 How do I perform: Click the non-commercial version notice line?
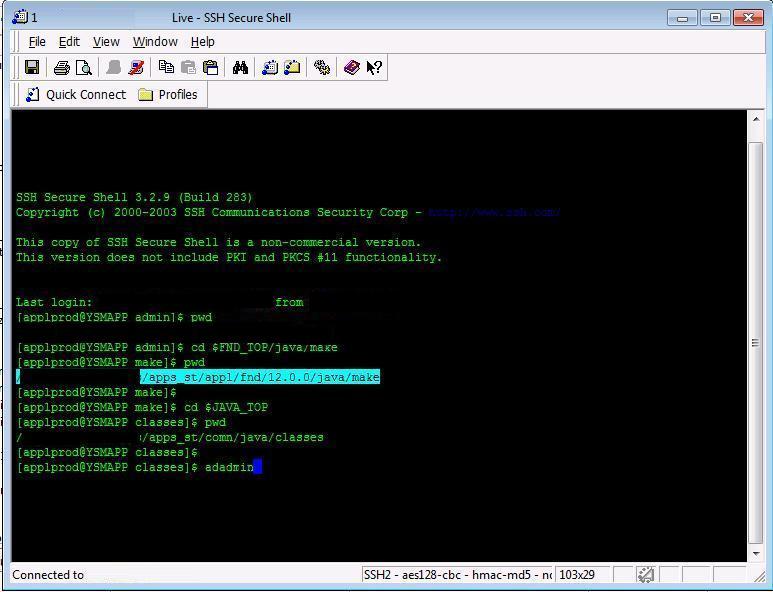(218, 243)
